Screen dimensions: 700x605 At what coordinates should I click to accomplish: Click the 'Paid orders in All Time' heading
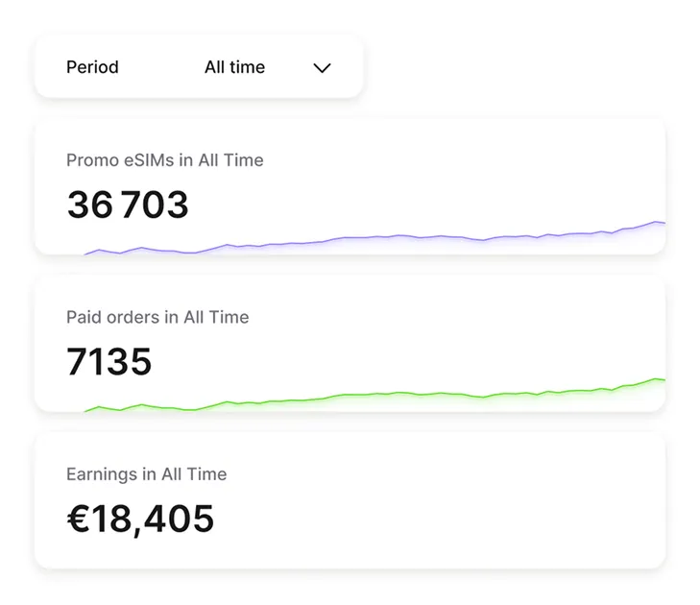tap(157, 317)
